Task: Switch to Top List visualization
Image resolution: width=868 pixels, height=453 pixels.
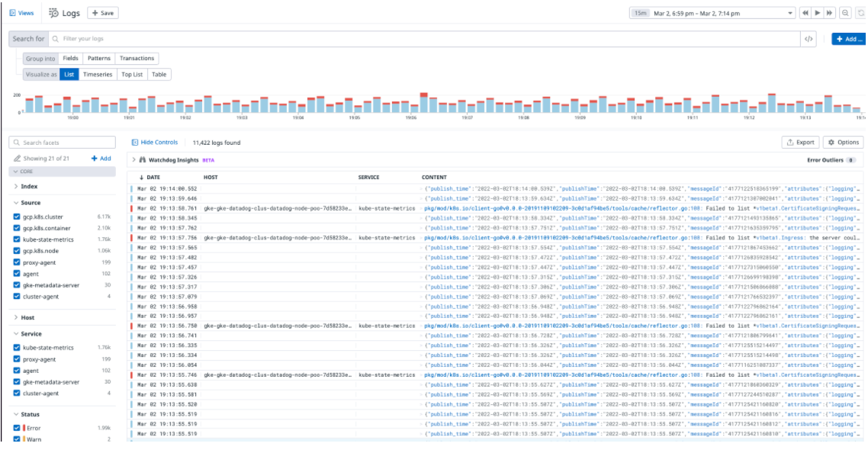Action: coord(132,74)
